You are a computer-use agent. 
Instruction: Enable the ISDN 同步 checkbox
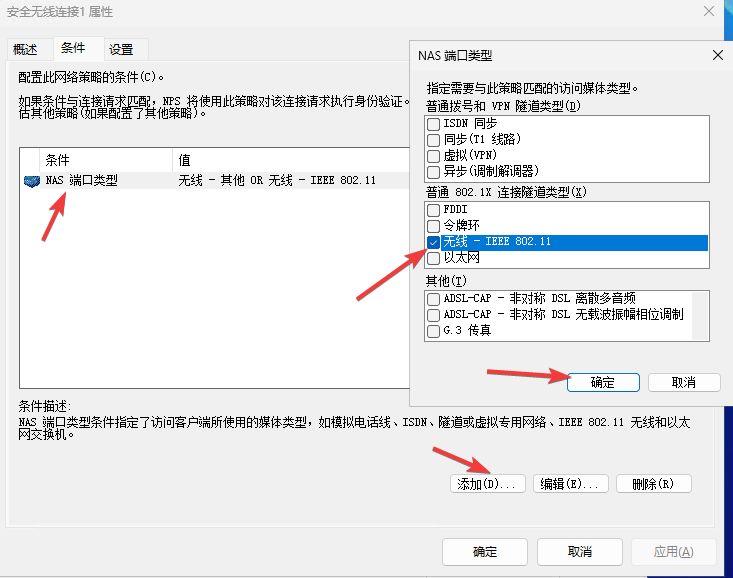433,124
